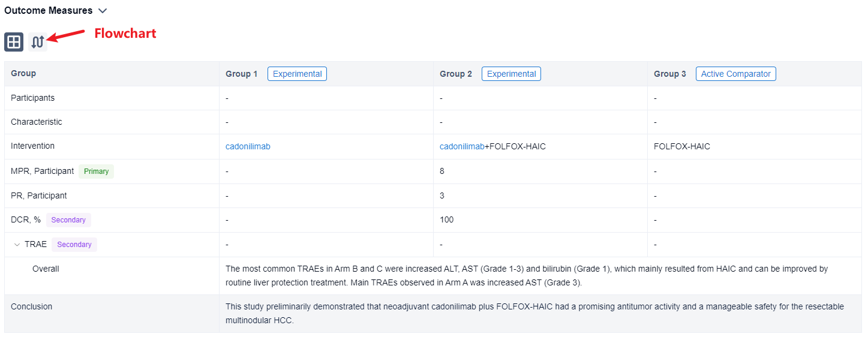Click the Active Comparator tag
The width and height of the screenshot is (868, 337).
735,74
